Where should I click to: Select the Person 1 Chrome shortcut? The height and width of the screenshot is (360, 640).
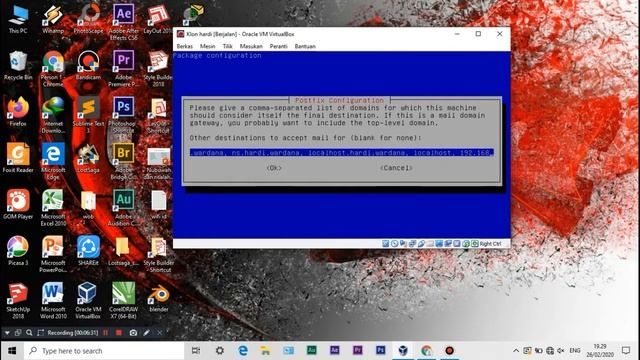pyautogui.click(x=53, y=69)
